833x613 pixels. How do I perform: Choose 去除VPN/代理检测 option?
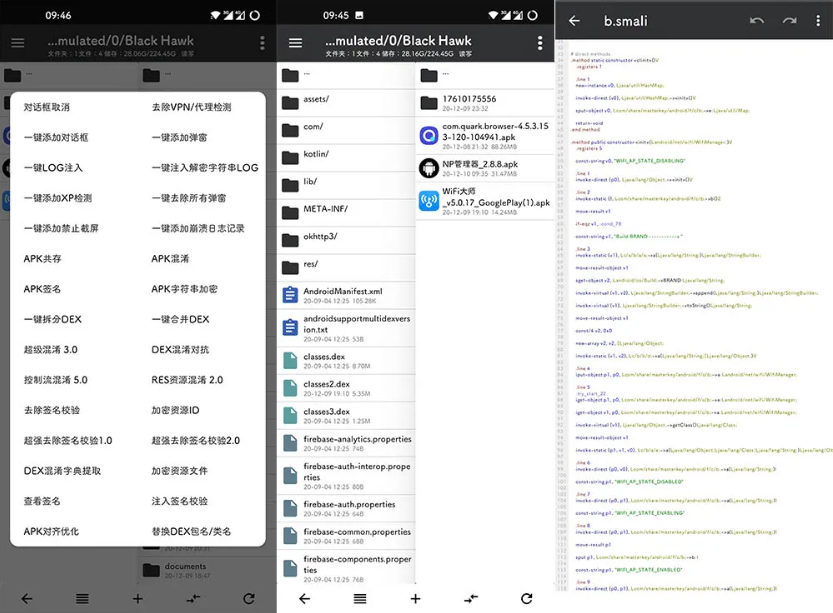coord(191,107)
